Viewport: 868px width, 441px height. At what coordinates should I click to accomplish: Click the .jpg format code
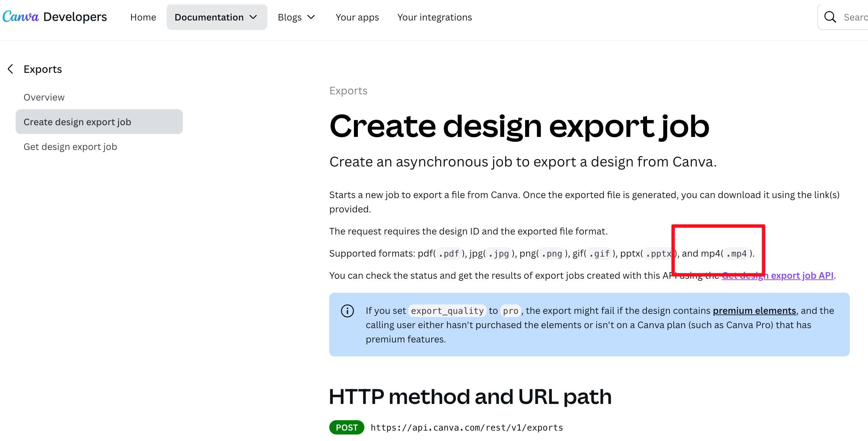coord(499,254)
